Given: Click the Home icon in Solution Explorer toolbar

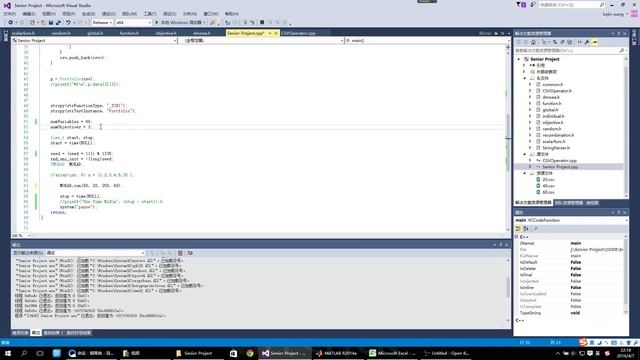Looking at the screenshot, I should (533, 42).
